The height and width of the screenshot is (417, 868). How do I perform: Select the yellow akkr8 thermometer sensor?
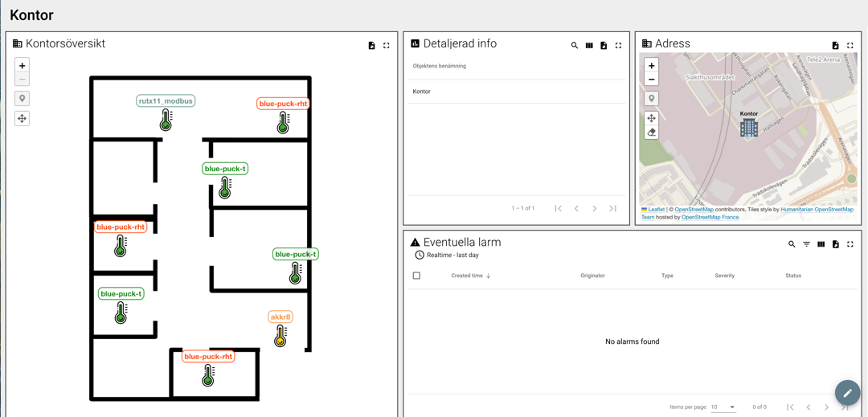(x=280, y=336)
